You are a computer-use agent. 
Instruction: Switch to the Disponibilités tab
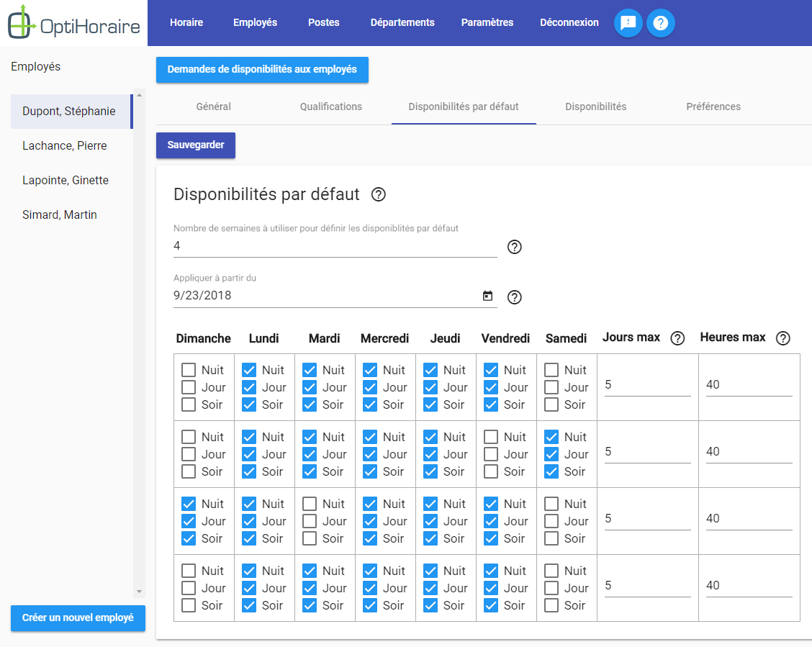pyautogui.click(x=595, y=107)
